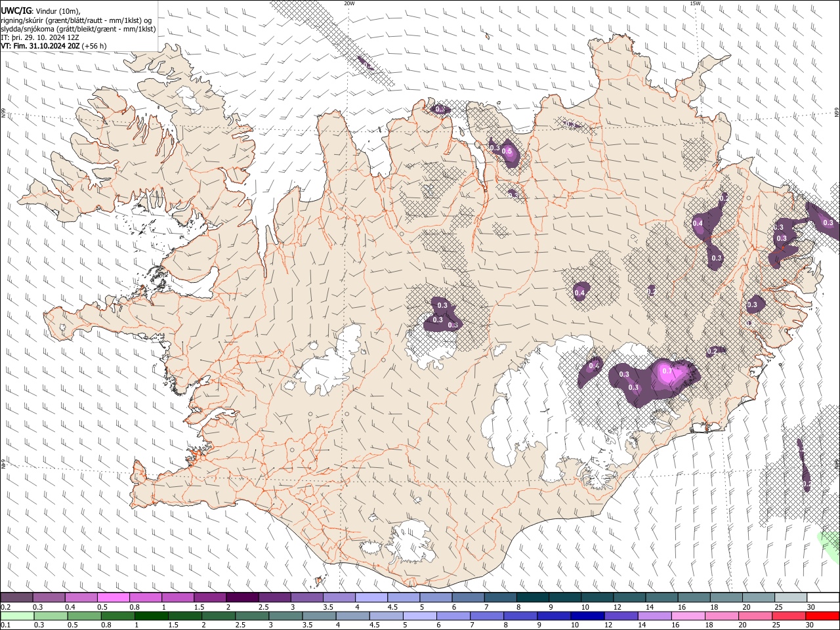Click the 15W longitude label at top
Viewport: 840px width, 630px height.
pyautogui.click(x=695, y=3)
